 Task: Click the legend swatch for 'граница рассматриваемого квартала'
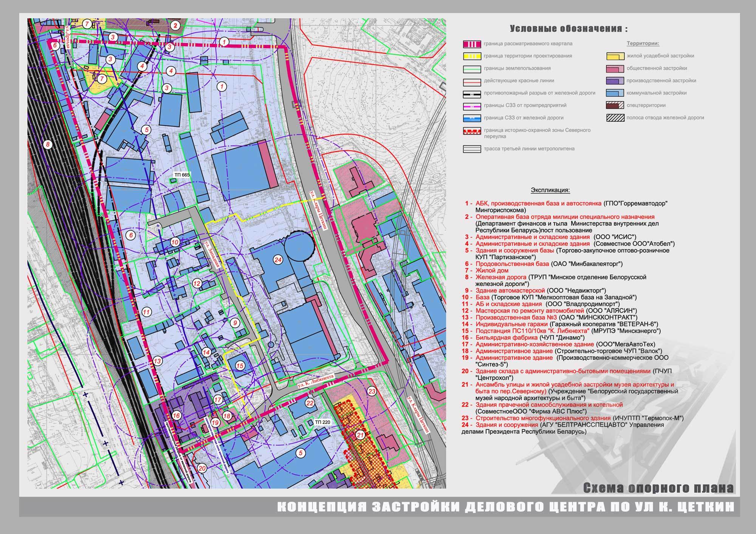(472, 44)
